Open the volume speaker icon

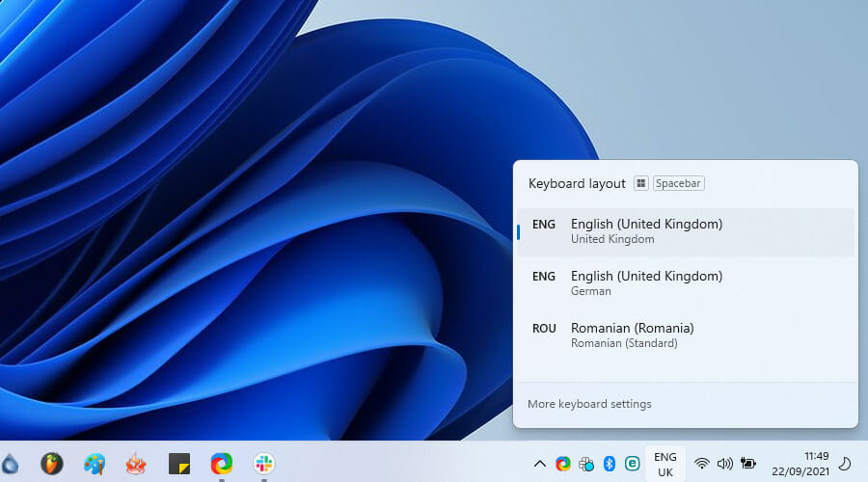coord(725,464)
